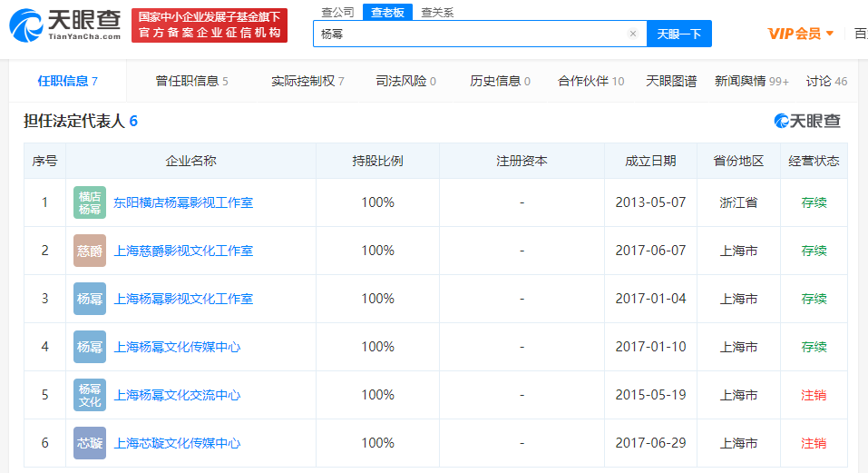Open the 讨论 tab
The width and height of the screenshot is (868, 473).
[x=826, y=81]
